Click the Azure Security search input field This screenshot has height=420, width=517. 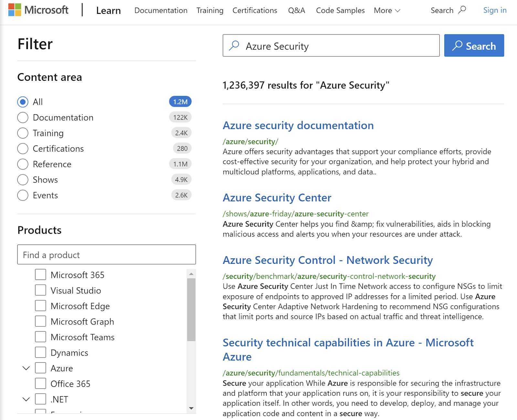click(x=331, y=46)
